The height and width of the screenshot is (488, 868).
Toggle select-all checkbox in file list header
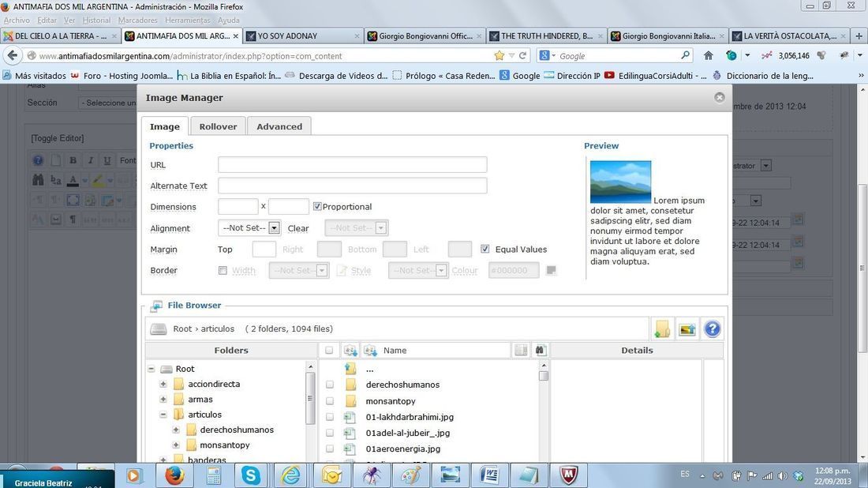coord(329,350)
